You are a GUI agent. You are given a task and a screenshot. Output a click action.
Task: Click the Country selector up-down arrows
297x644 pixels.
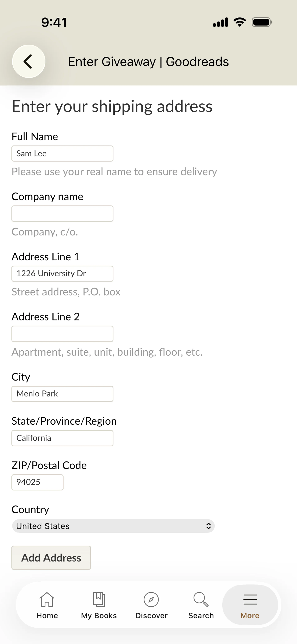coord(208,526)
